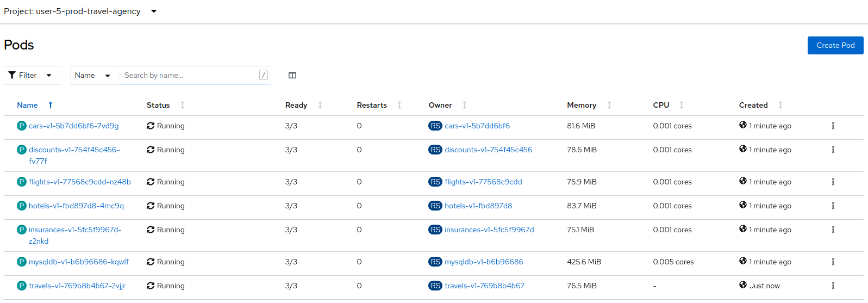
Task: Open the Manage columns icon
Action: pyautogui.click(x=292, y=75)
